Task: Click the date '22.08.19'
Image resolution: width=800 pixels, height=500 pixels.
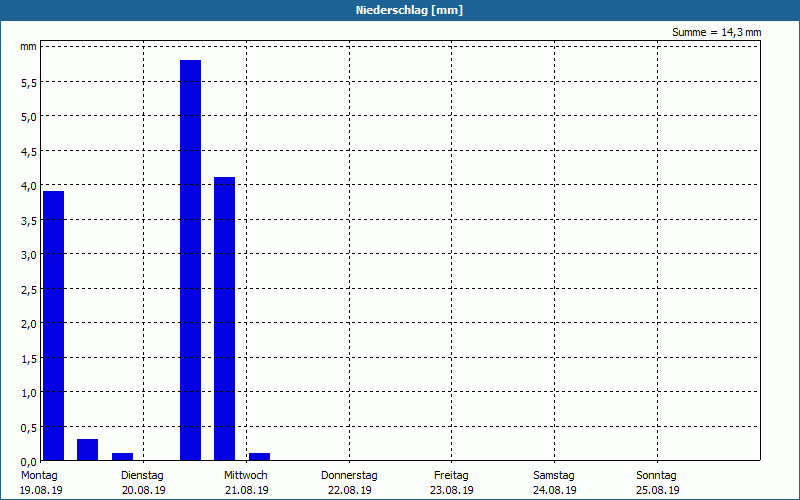Action: click(349, 490)
